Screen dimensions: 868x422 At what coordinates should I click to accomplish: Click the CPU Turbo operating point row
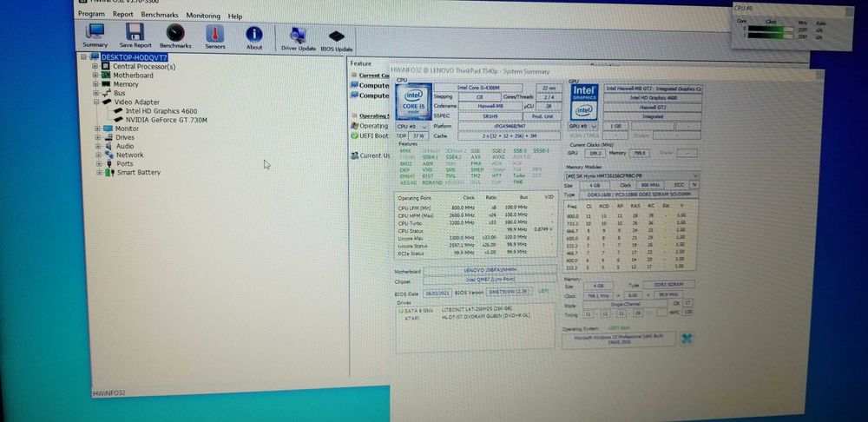476,222
